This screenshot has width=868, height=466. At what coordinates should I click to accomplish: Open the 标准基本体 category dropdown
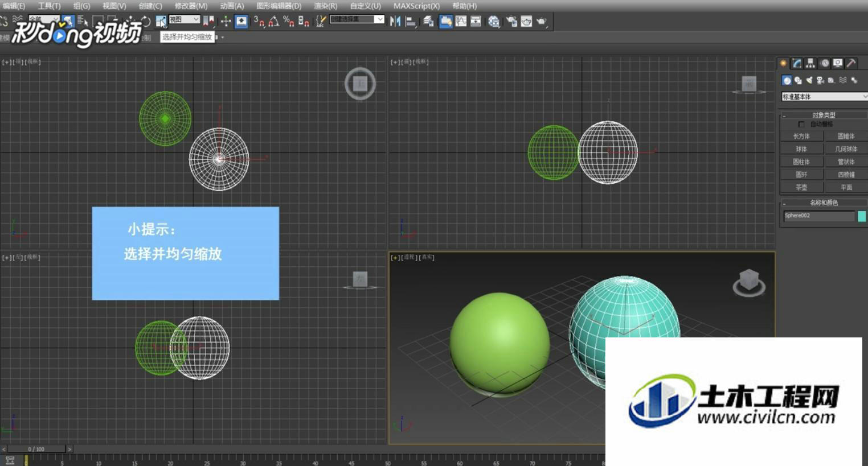(824, 97)
